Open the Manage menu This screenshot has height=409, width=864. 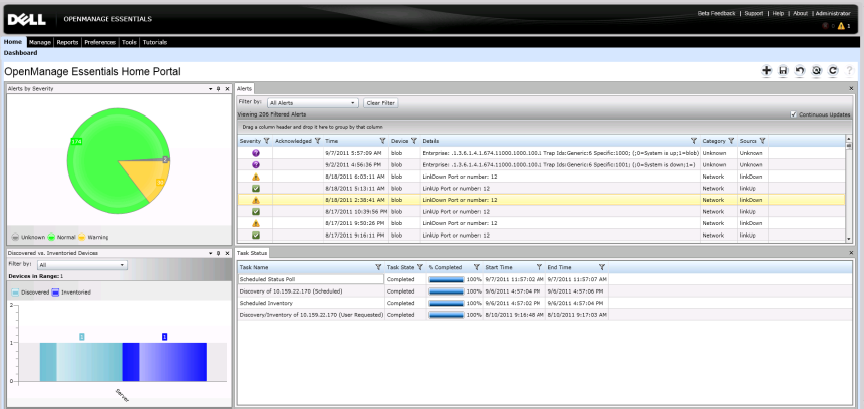point(40,42)
